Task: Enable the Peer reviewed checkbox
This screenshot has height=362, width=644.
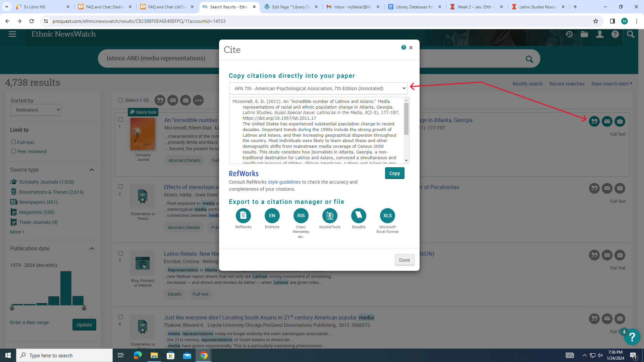Action: coord(14,151)
